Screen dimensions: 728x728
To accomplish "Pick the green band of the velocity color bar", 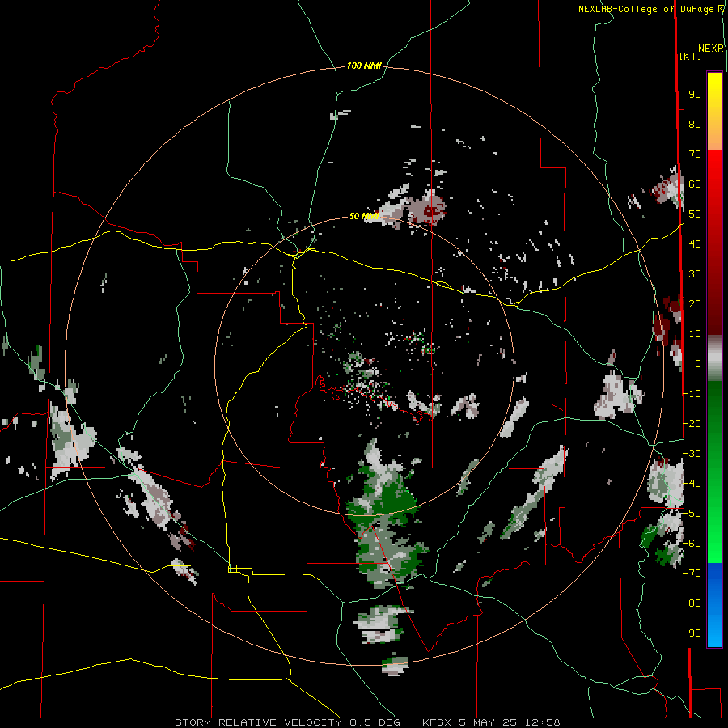I will [714, 472].
